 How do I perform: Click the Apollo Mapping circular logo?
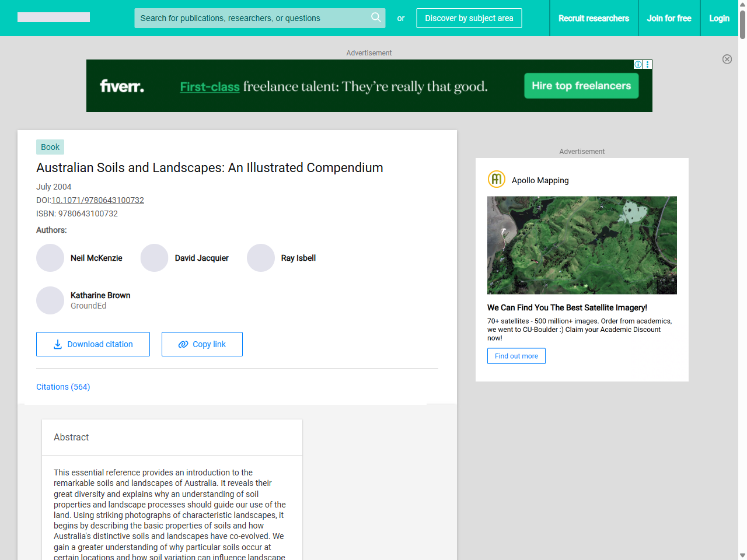pos(496,180)
